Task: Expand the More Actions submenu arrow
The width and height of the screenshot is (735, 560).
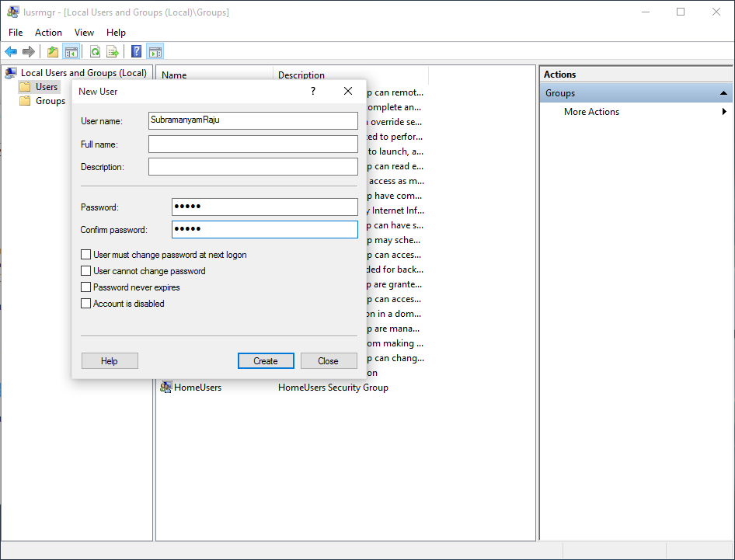Action: point(724,111)
